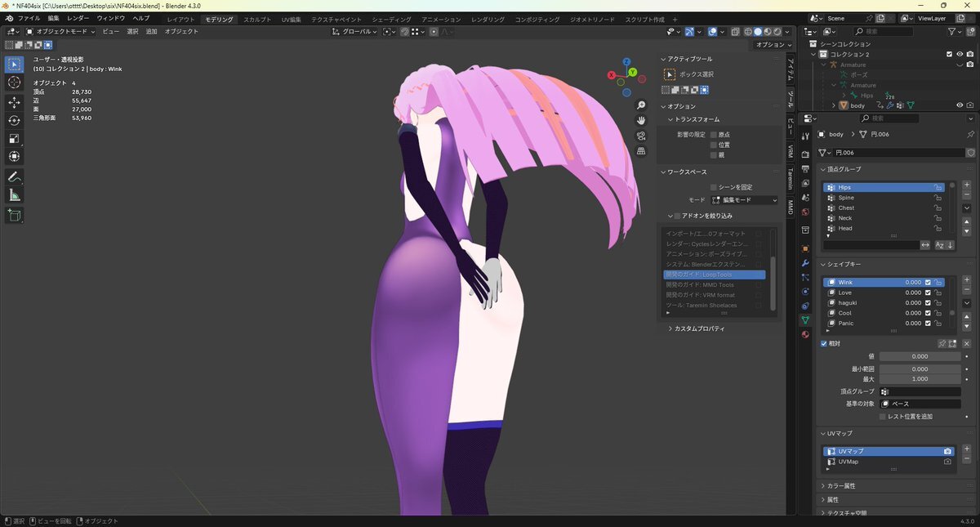The width and height of the screenshot is (980, 527).
Task: Activate the 3D Cursor tool
Action: 14,83
